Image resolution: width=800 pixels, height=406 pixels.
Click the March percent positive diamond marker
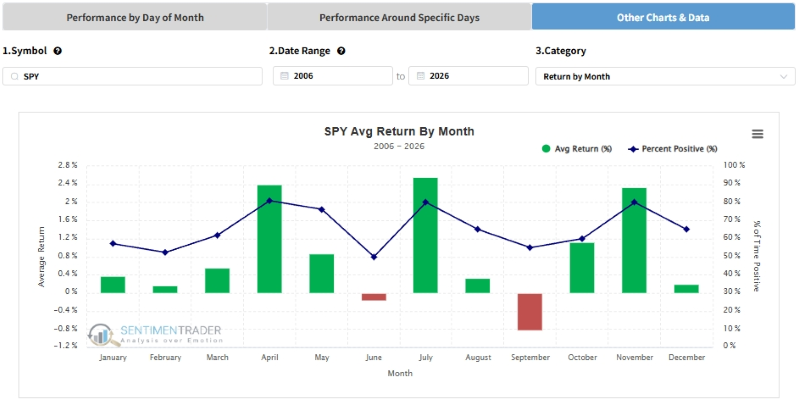coord(217,235)
